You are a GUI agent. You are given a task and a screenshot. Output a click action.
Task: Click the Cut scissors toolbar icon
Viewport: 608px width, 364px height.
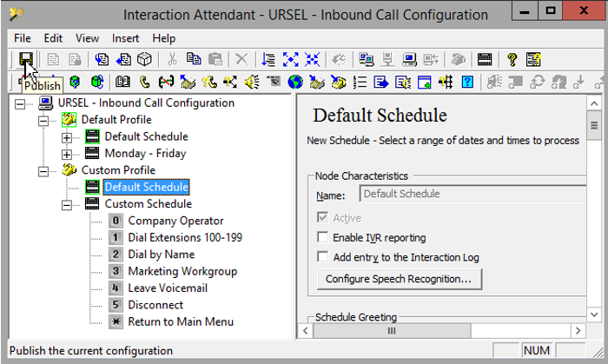point(172,59)
